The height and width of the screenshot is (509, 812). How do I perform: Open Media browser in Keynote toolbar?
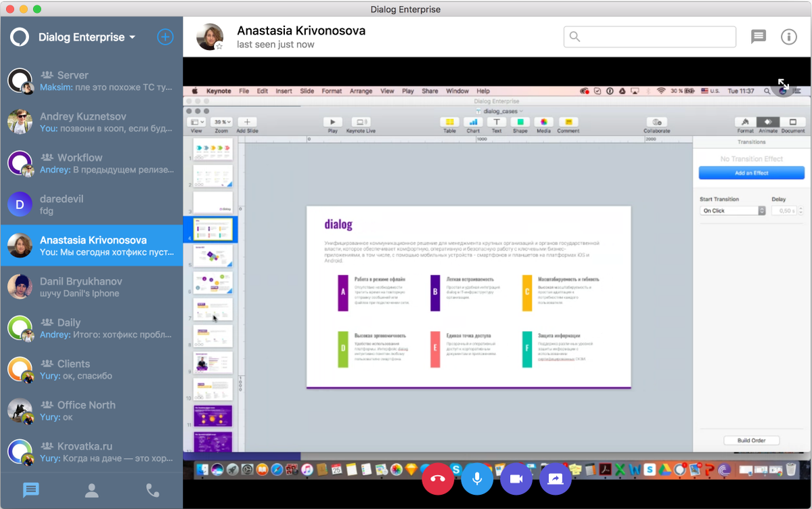pyautogui.click(x=543, y=122)
